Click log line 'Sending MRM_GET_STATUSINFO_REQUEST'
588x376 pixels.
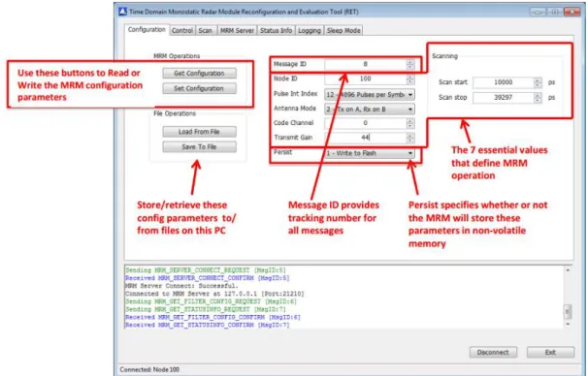(206, 309)
